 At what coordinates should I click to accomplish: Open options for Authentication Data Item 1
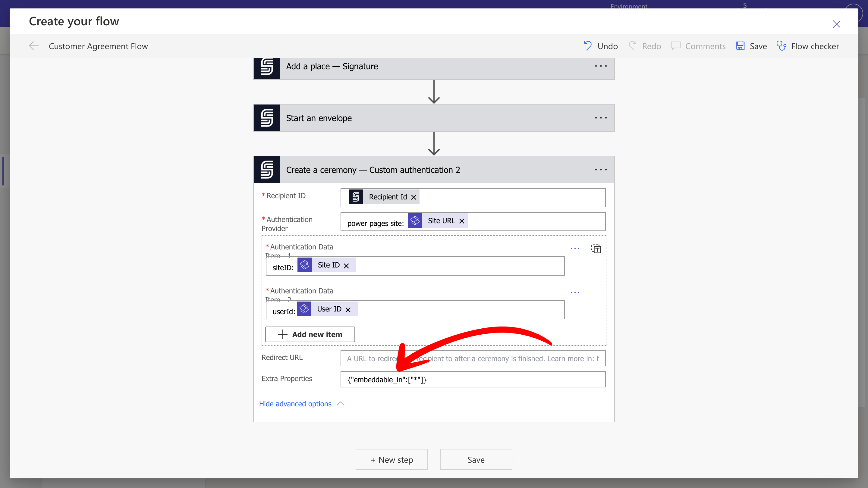click(575, 249)
